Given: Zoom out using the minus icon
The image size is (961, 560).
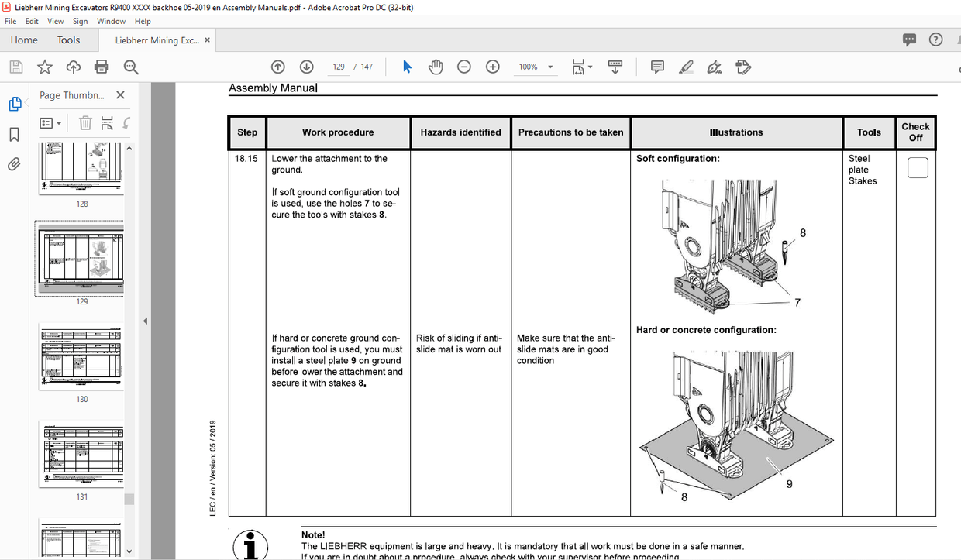Looking at the screenshot, I should coord(463,67).
